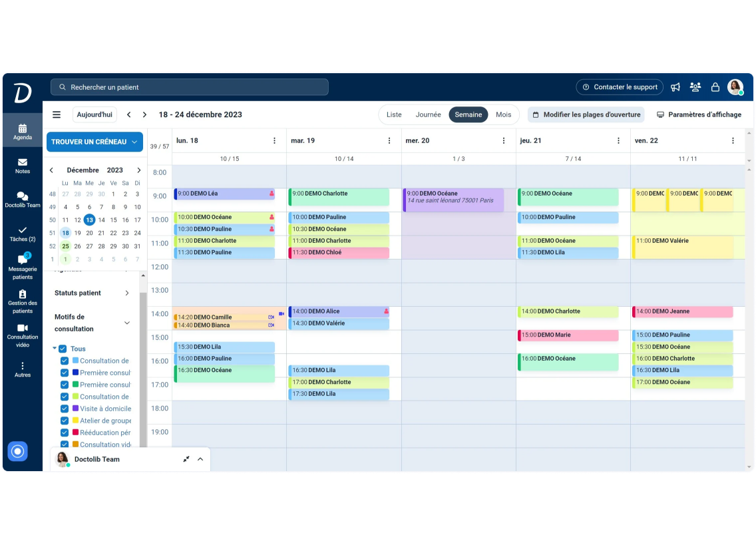
Task: Click the Rechercher un patient search field
Action: click(x=189, y=87)
